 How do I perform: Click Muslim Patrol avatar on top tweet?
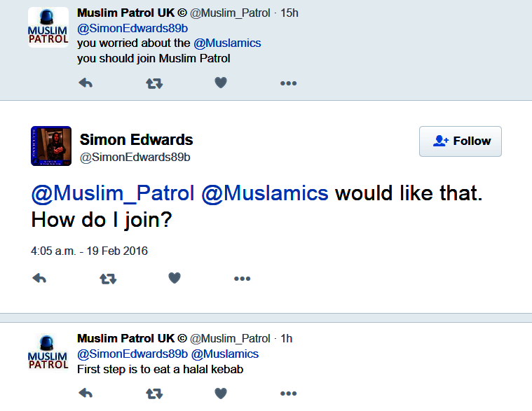(x=48, y=27)
